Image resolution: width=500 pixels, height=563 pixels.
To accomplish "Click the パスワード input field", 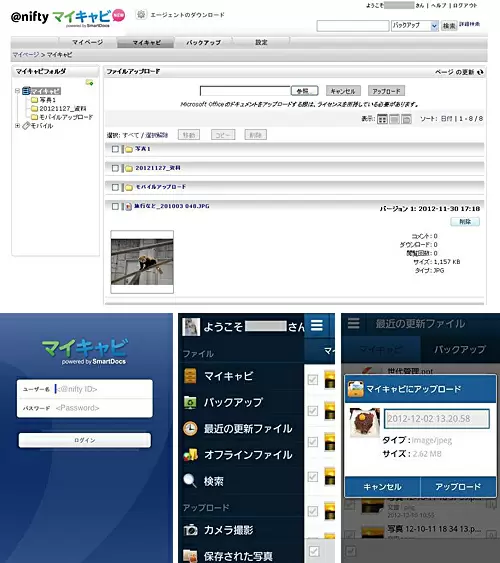I will pyautogui.click(x=85, y=408).
